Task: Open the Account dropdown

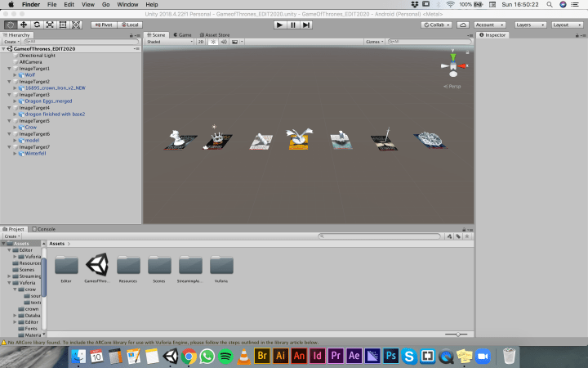Action: pyautogui.click(x=490, y=25)
